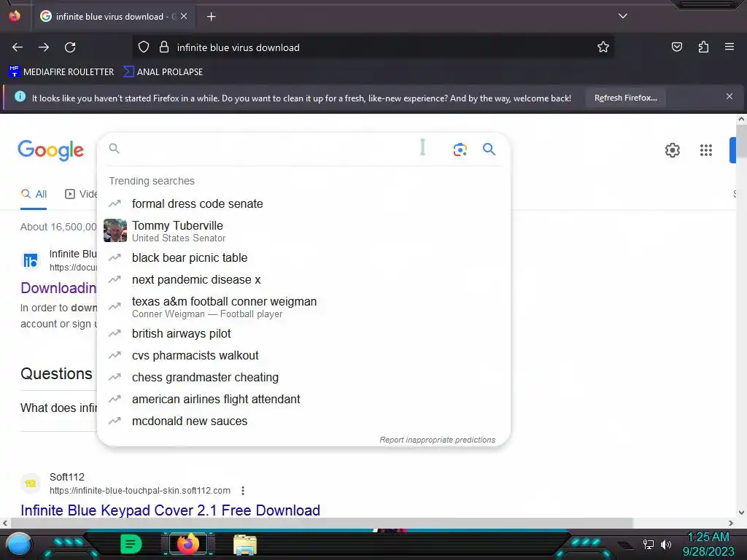Click Report inappropriate predictions link

pyautogui.click(x=438, y=440)
